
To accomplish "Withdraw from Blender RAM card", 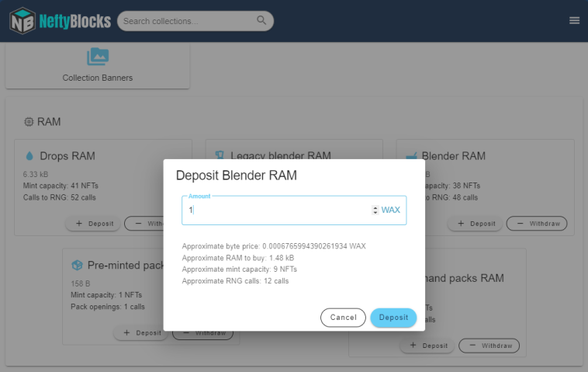I will (537, 224).
